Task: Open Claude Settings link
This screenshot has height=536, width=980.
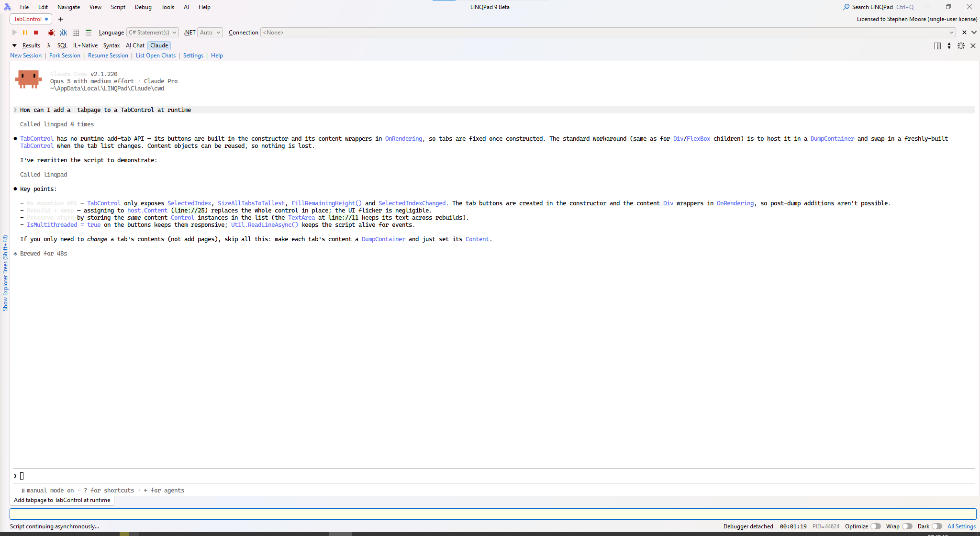Action: (193, 56)
